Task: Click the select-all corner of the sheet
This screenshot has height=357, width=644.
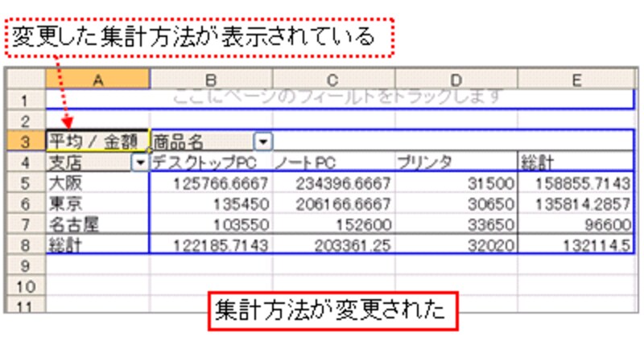Action: [26, 79]
